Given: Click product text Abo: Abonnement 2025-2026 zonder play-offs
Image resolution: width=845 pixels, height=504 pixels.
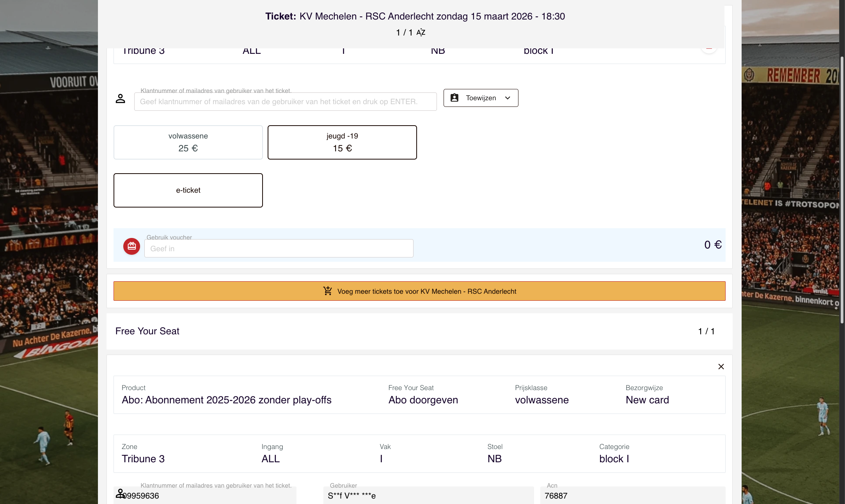Looking at the screenshot, I should pyautogui.click(x=227, y=400).
